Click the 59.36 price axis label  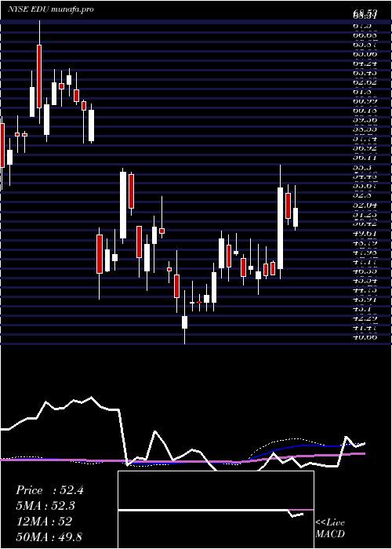click(365, 120)
